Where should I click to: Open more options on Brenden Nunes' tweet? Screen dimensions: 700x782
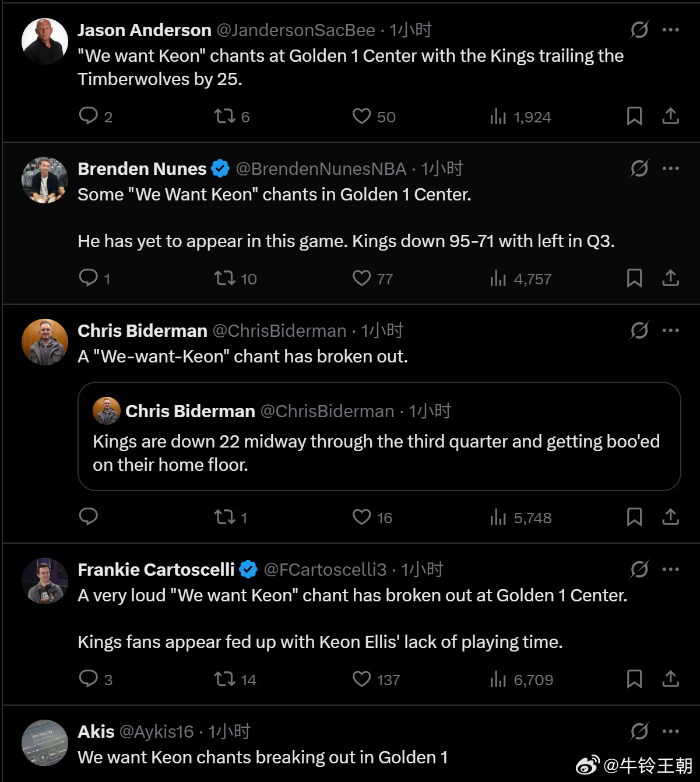[670, 168]
